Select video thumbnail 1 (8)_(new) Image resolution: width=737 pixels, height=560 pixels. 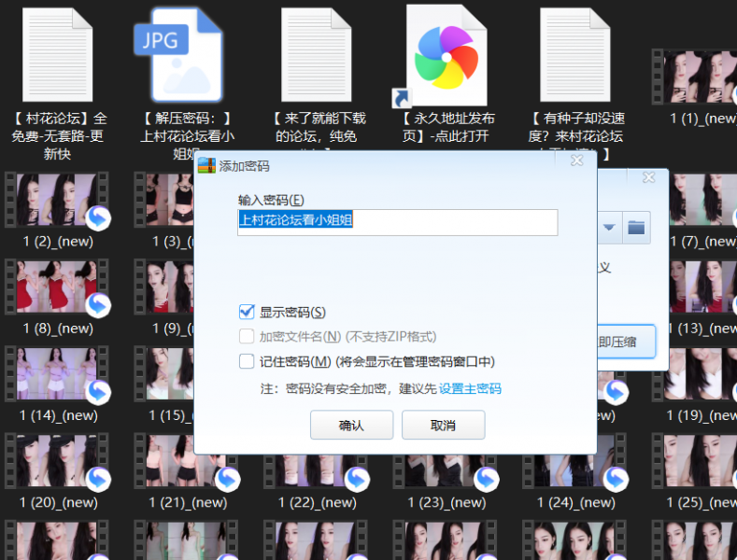[x=57, y=289]
